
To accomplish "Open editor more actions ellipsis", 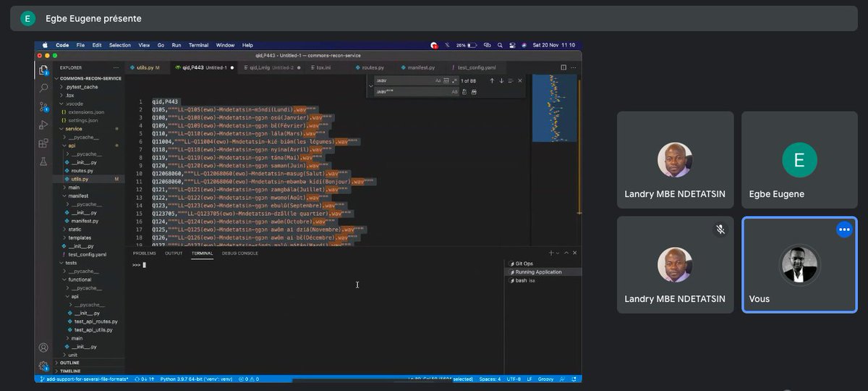I will (574, 67).
